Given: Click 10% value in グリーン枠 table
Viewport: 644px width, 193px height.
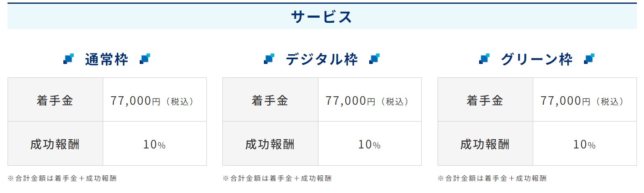Looking at the screenshot, I should (584, 145).
